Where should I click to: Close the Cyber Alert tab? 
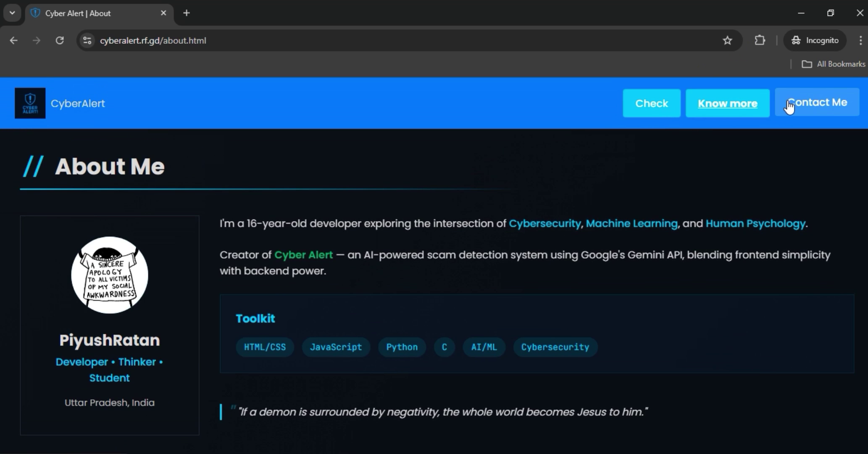coord(163,13)
